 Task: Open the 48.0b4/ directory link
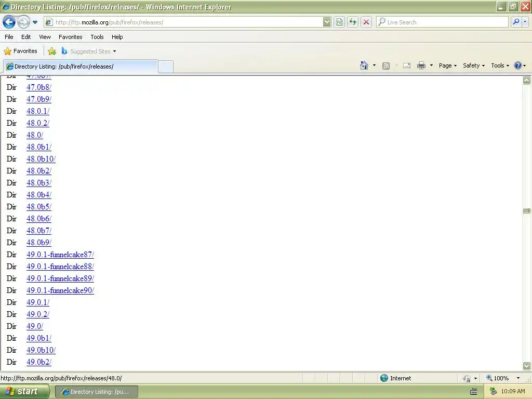point(39,195)
